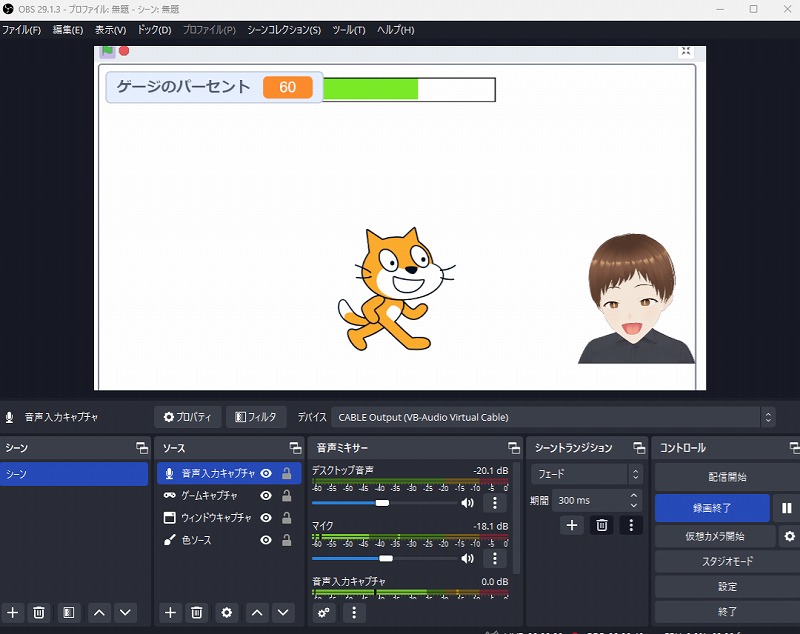Move source down in Sources dock

[x=283, y=612]
